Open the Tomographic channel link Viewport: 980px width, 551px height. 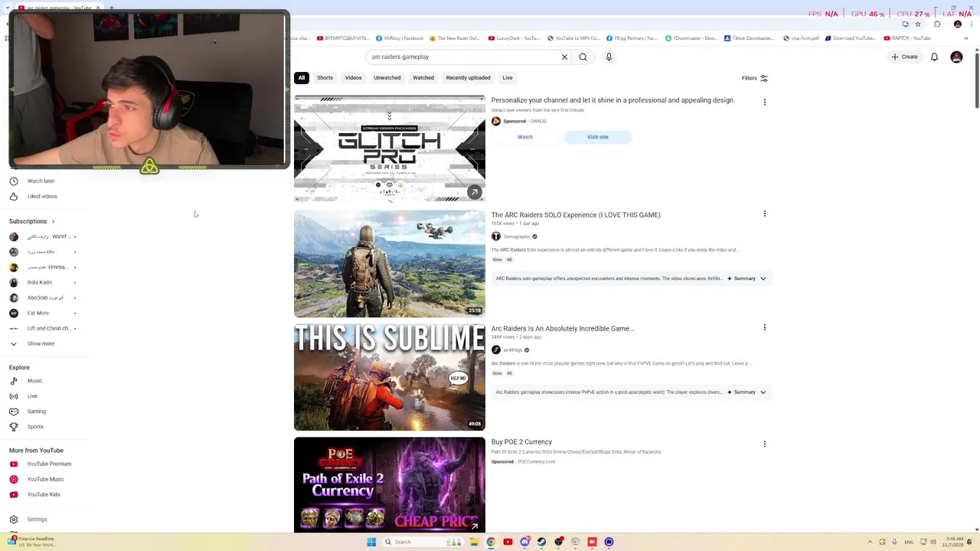point(517,236)
